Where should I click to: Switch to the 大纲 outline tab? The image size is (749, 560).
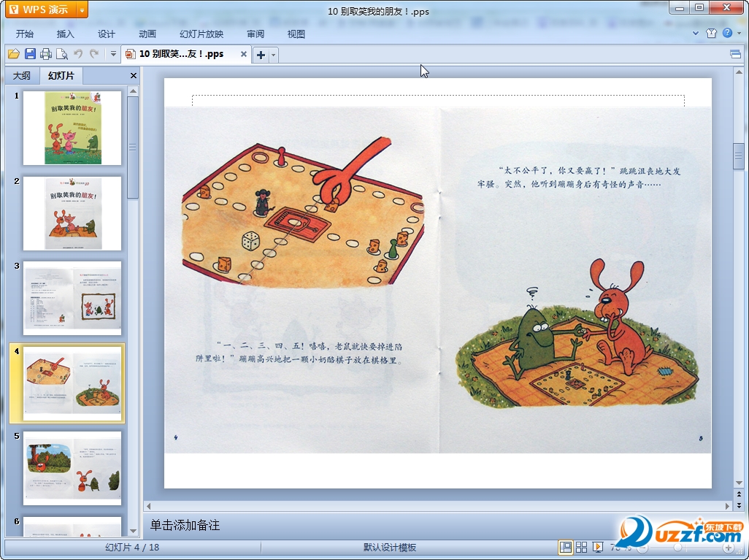[22, 75]
